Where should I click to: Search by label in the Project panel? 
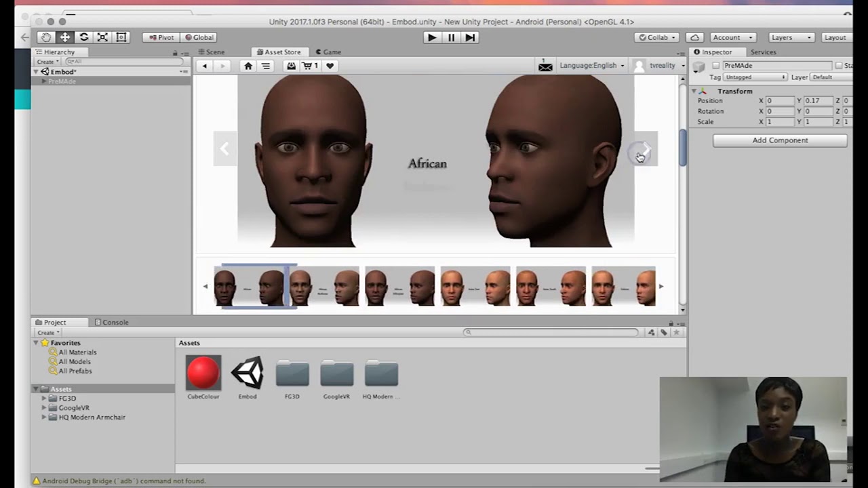pyautogui.click(x=664, y=332)
